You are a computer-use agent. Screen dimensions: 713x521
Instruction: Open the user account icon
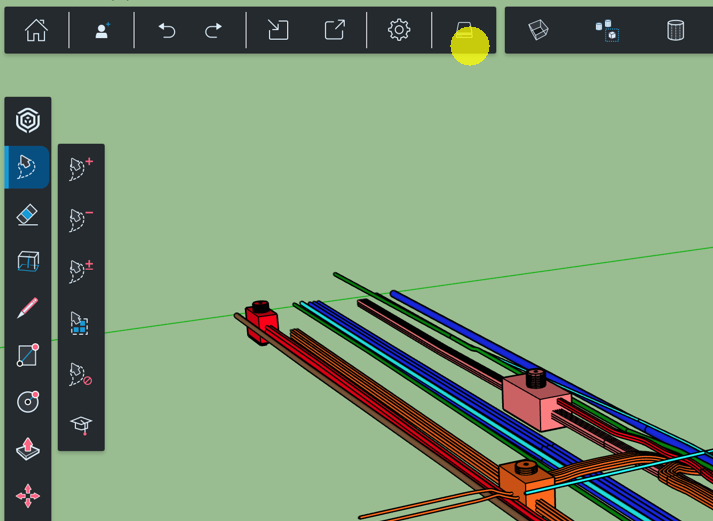(x=102, y=31)
